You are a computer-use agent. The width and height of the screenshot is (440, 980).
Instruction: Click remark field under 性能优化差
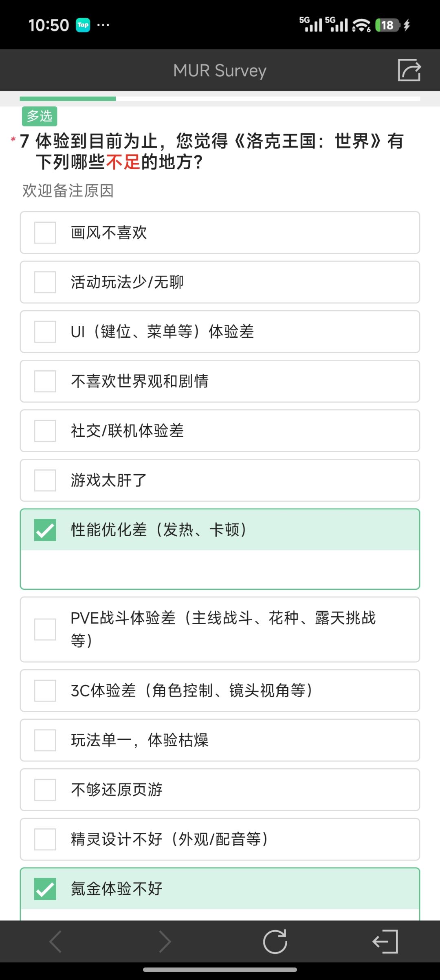pyautogui.click(x=220, y=569)
